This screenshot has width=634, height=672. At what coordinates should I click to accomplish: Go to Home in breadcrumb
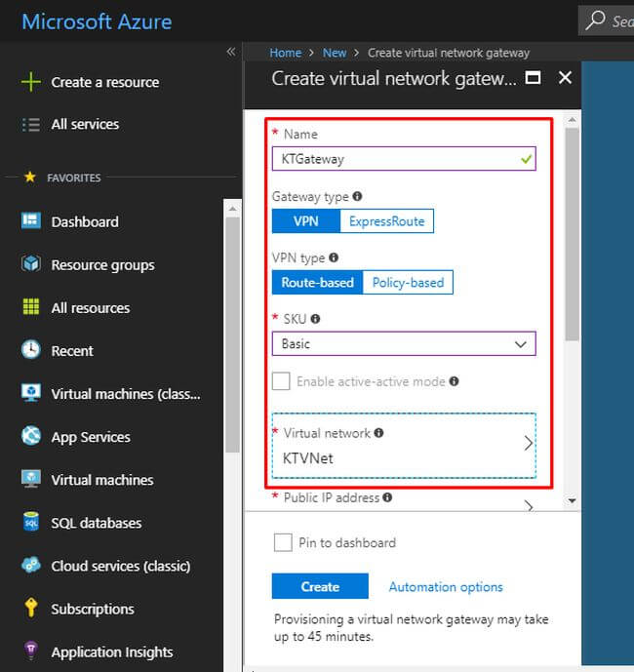286,53
